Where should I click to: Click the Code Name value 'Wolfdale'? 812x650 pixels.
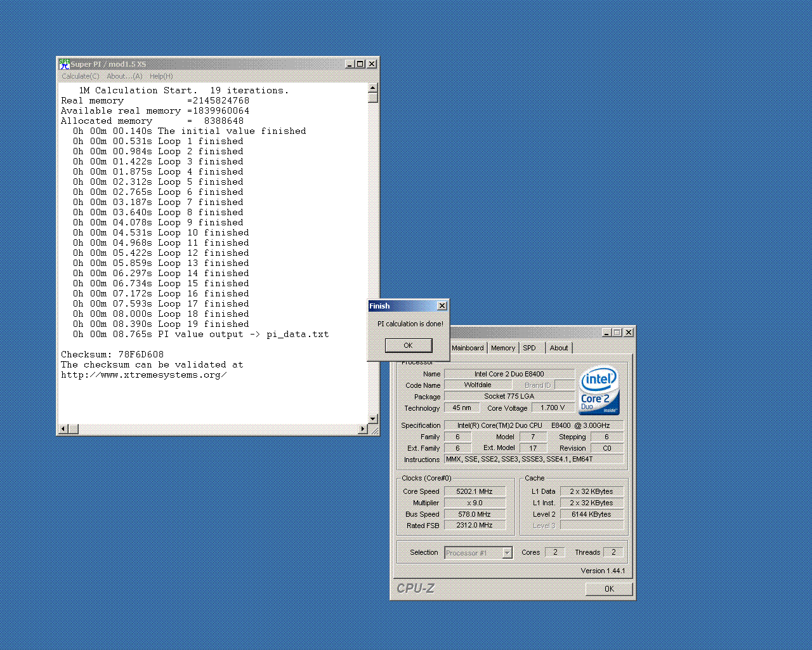pos(478,385)
